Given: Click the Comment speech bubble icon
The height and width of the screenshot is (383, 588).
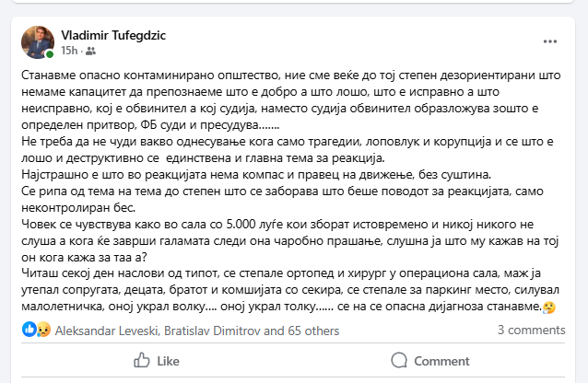Looking at the screenshot, I should coord(418,361).
